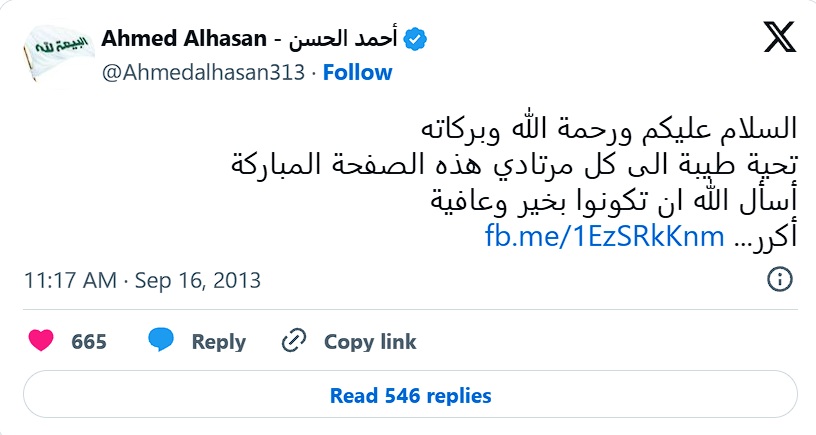Screen dimensions: 816x435
Task: Like the tweet with the heart icon
Action: [41, 341]
